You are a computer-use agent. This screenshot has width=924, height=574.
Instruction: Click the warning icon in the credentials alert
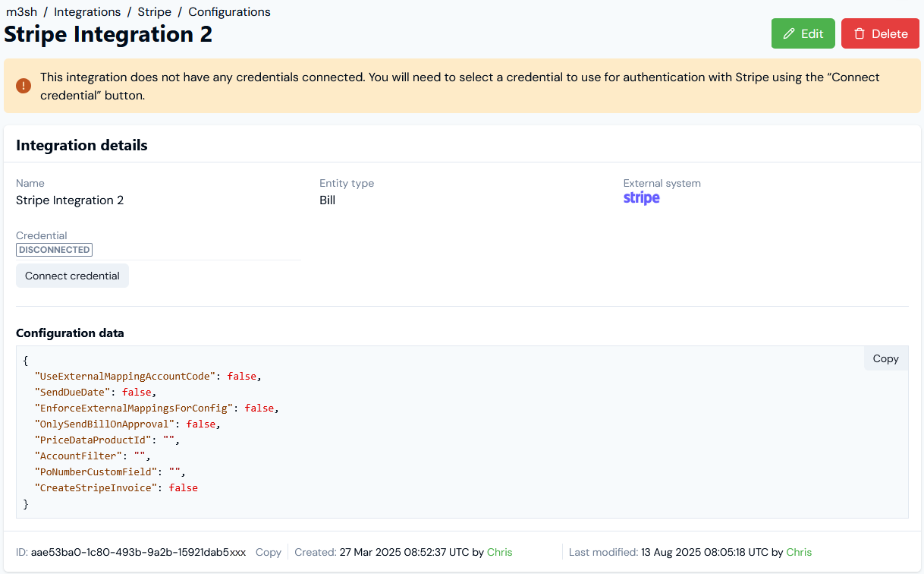pyautogui.click(x=24, y=86)
